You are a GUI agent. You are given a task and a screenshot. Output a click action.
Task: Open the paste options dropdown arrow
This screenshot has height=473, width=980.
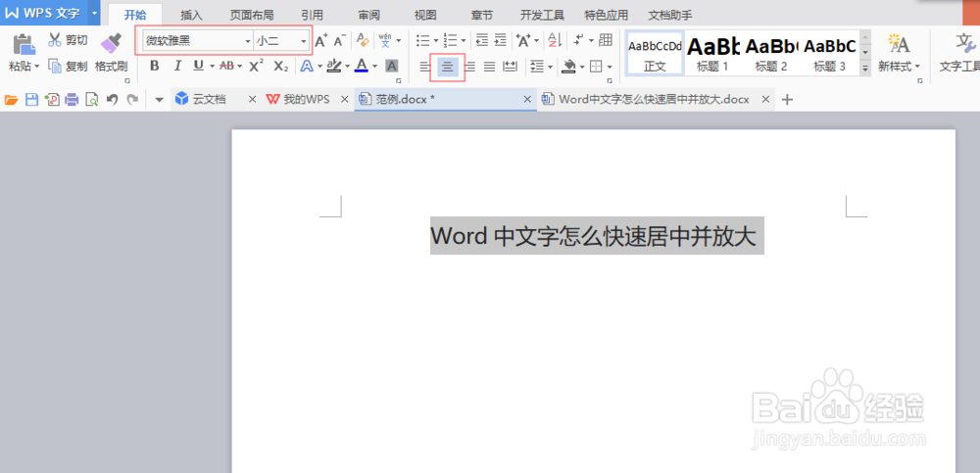point(37,67)
